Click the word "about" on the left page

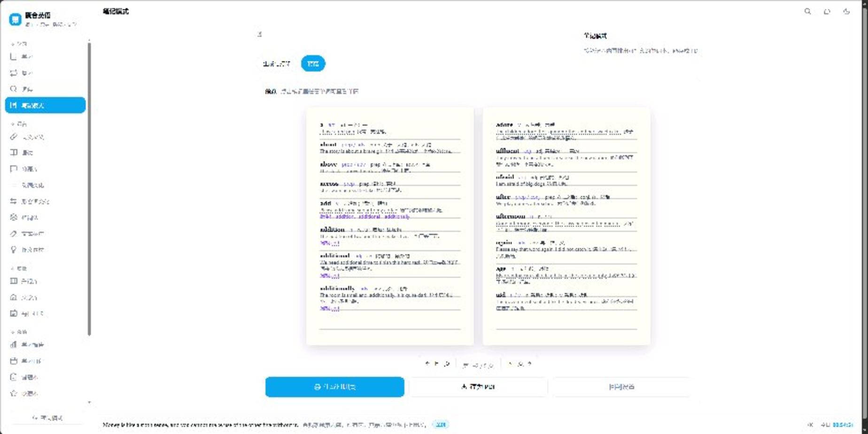coord(328,145)
